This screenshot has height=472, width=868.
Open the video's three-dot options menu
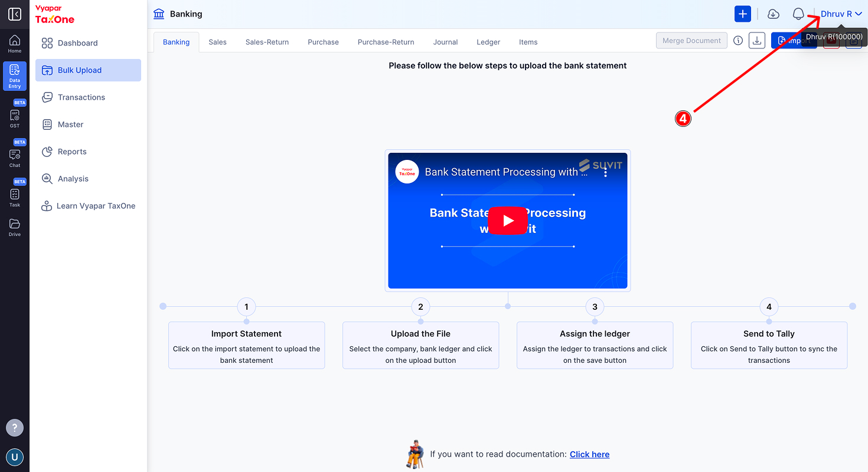[605, 172]
